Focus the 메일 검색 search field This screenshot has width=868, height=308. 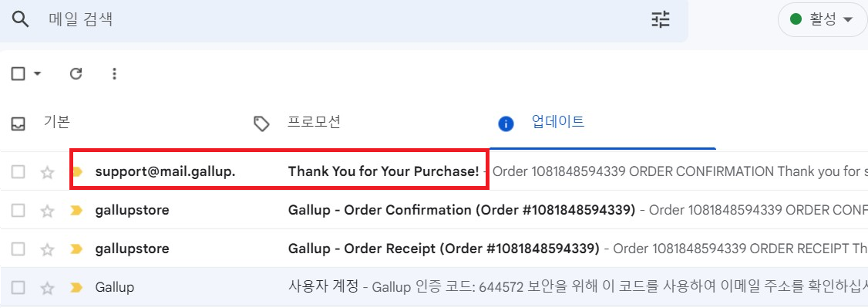pos(343,20)
